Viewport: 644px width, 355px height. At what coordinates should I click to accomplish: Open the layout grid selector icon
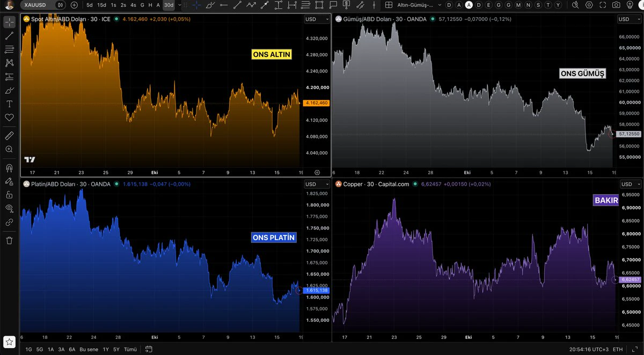[390, 5]
